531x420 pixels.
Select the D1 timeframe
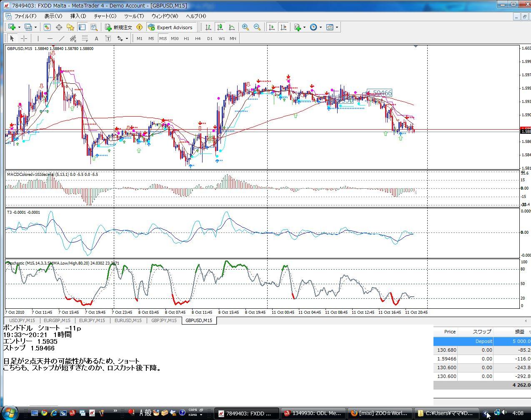point(210,38)
